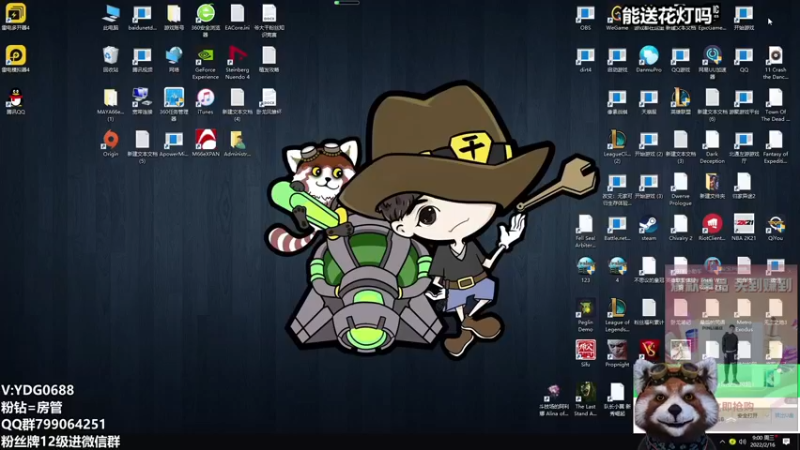Select the Chivalry 2 shortcut
Image resolution: width=800 pixels, height=450 pixels.
680,228
